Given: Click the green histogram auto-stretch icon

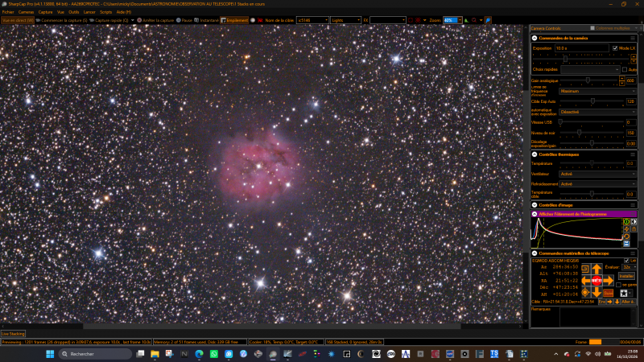Looking at the screenshot, I should click(626, 222).
